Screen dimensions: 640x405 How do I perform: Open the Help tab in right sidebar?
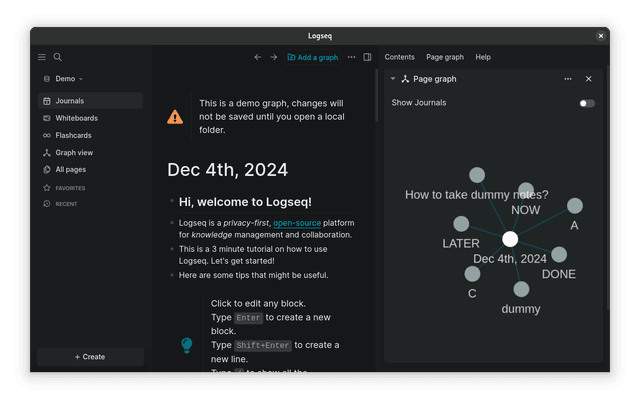click(x=483, y=57)
